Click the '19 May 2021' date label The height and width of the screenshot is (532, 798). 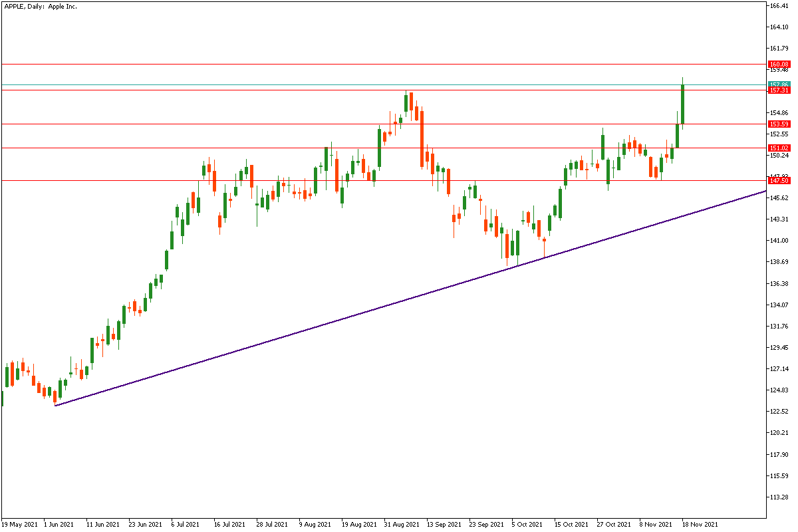point(19,524)
